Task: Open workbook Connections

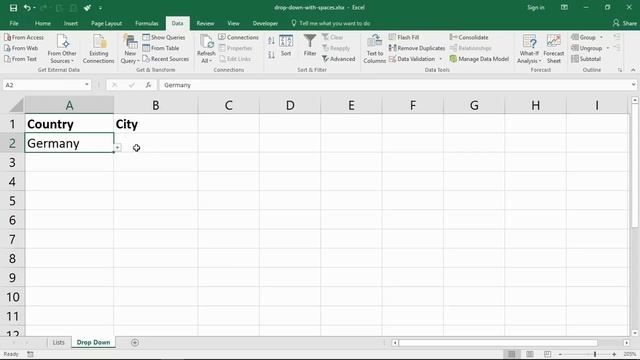Action: [238, 37]
